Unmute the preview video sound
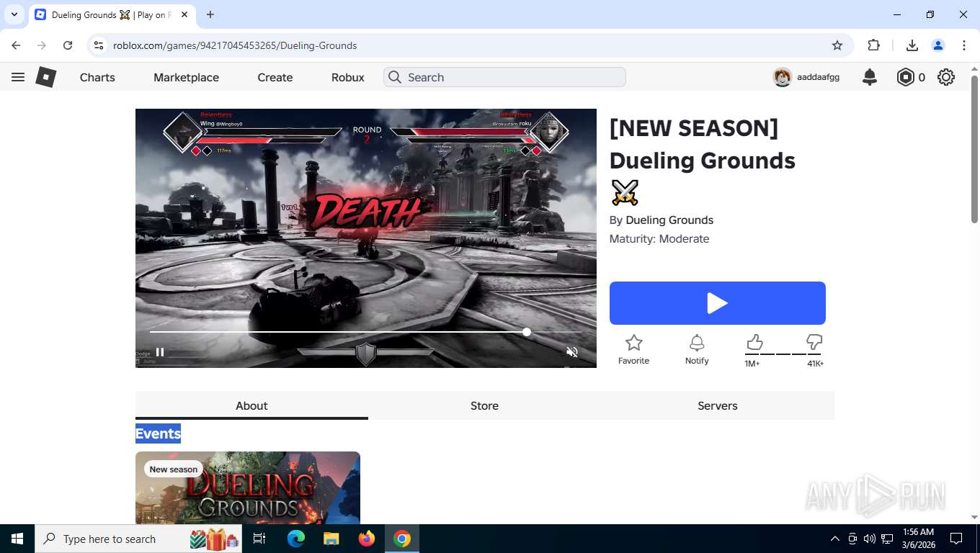The height and width of the screenshot is (553, 980). (x=572, y=352)
